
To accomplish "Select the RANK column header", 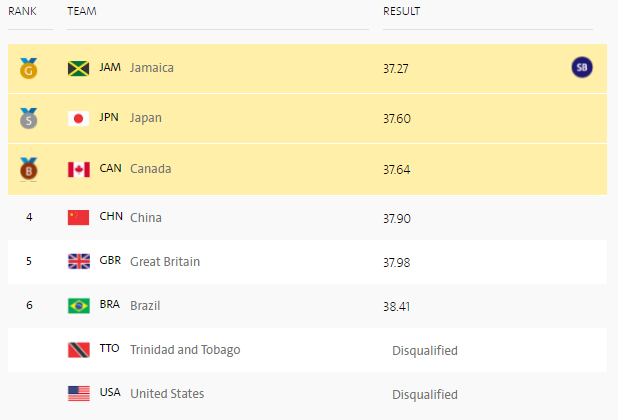I will point(22,11).
